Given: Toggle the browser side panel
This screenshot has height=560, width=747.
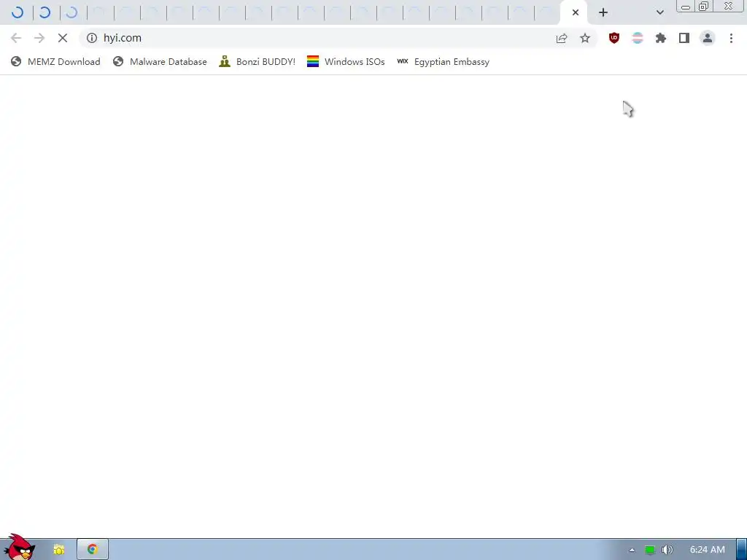Looking at the screenshot, I should (x=684, y=38).
